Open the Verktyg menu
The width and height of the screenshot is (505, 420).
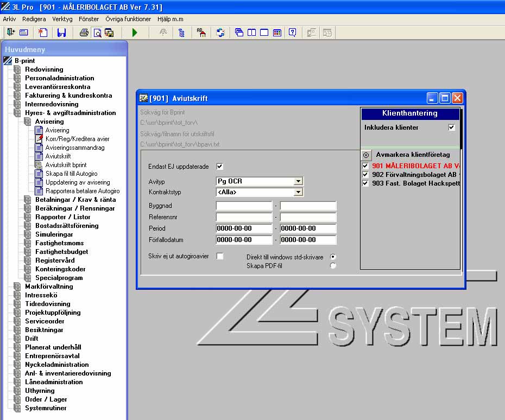click(x=62, y=19)
